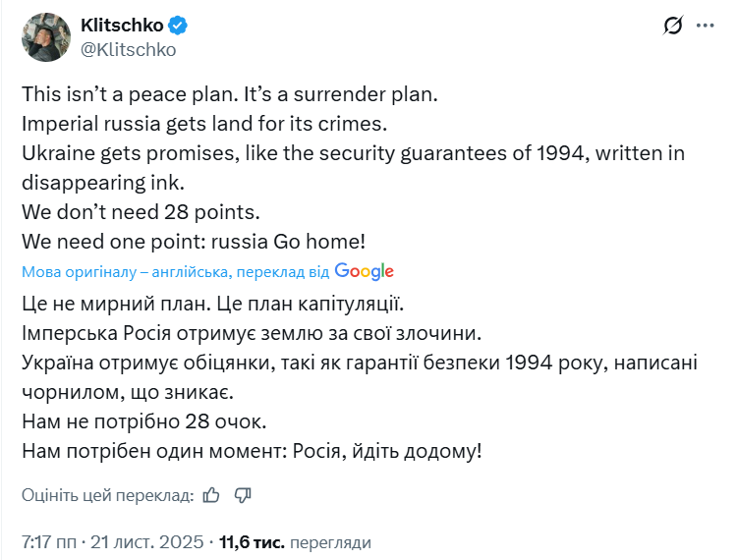Viewport: 737px width, 560px height.
Task: Click the Google logo in translation credit
Action: (x=364, y=271)
